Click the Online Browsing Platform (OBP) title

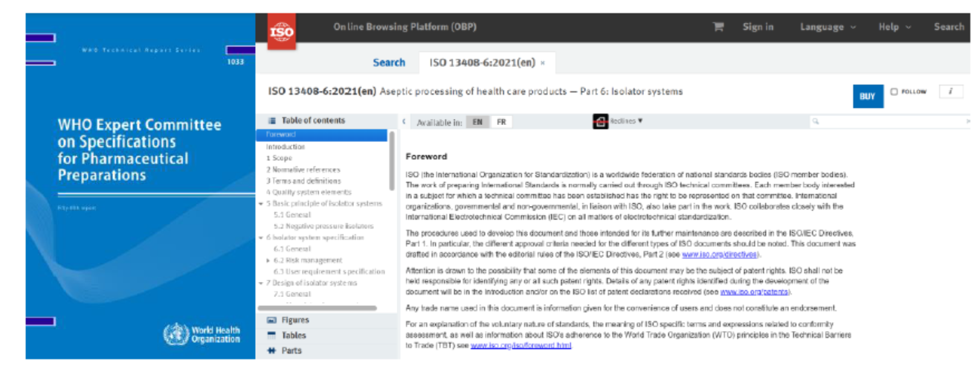click(405, 27)
